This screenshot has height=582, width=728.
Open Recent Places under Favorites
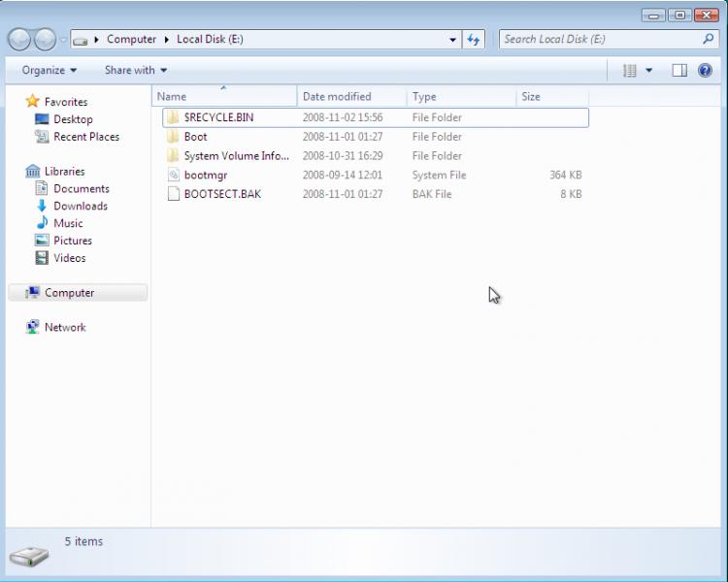point(86,137)
